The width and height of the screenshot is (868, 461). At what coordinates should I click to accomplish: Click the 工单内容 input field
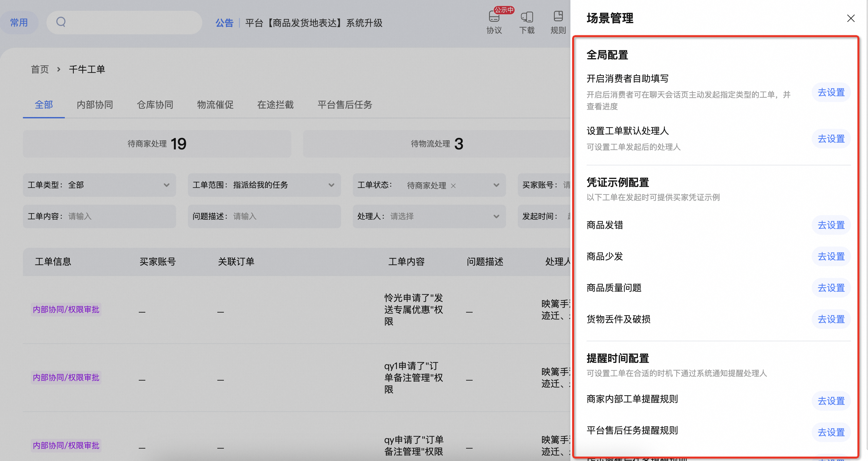[99, 216]
